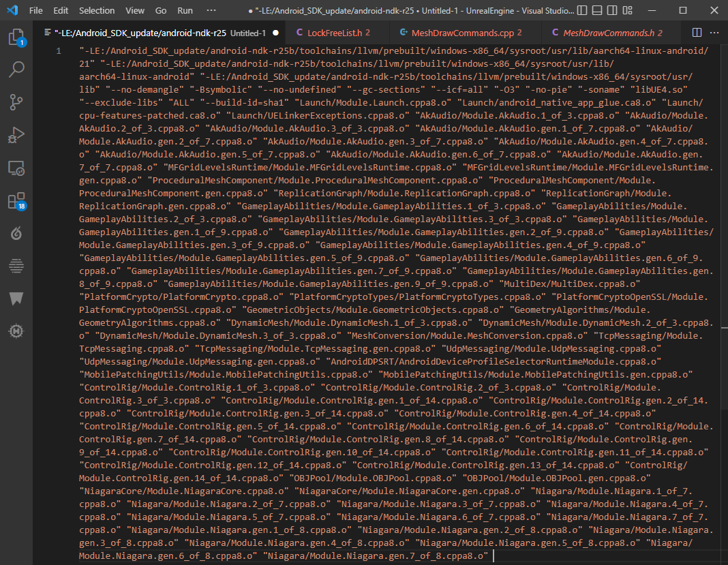Open the striped globe icon view

click(16, 266)
